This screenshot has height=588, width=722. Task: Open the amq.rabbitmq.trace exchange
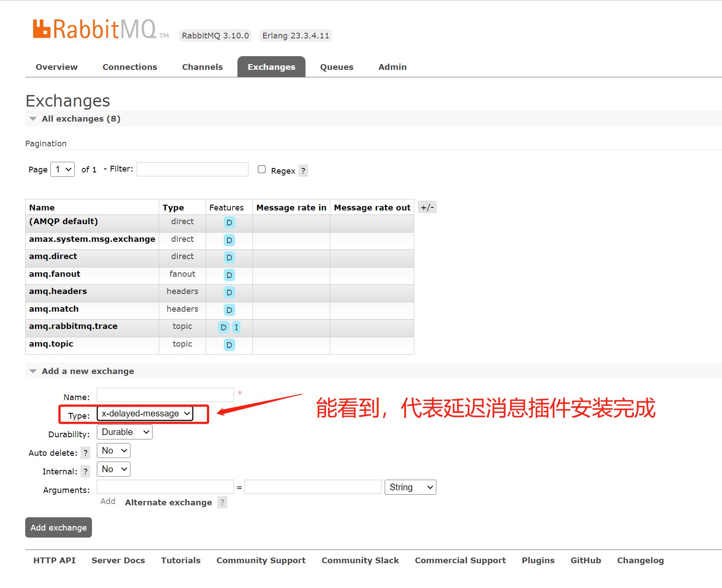73,326
